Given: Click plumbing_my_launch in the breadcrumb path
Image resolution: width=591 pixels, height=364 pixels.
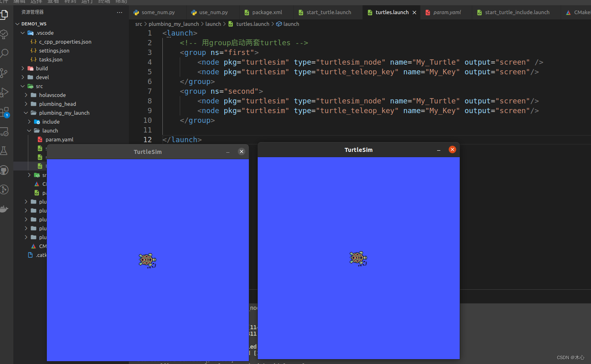Looking at the screenshot, I should [x=174, y=24].
